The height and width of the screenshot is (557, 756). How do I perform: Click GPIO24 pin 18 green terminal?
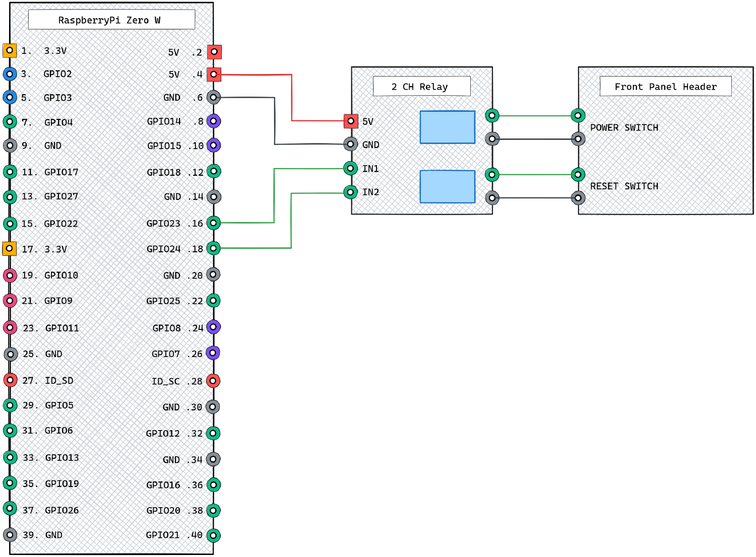(214, 248)
